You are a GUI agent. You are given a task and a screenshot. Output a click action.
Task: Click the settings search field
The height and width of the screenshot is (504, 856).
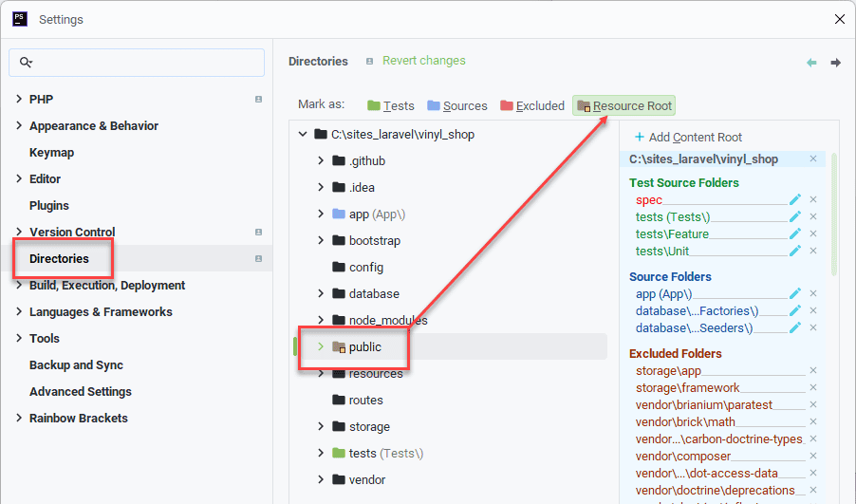(x=142, y=63)
